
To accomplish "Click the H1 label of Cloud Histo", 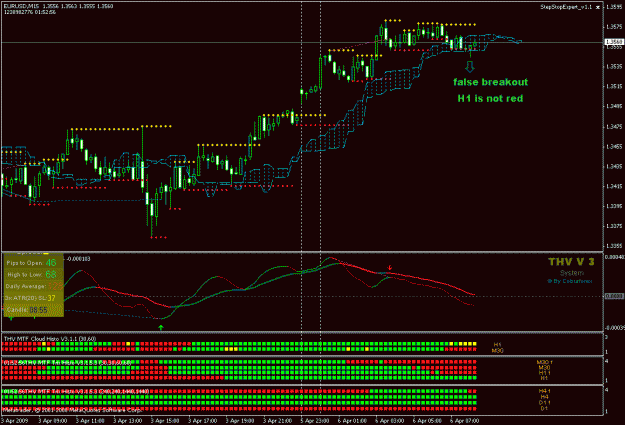I will (497, 344).
